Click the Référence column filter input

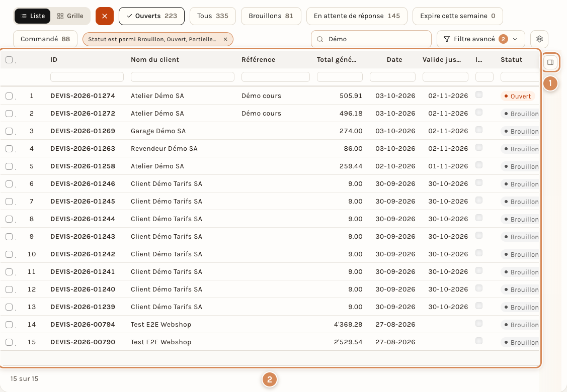[x=276, y=77]
